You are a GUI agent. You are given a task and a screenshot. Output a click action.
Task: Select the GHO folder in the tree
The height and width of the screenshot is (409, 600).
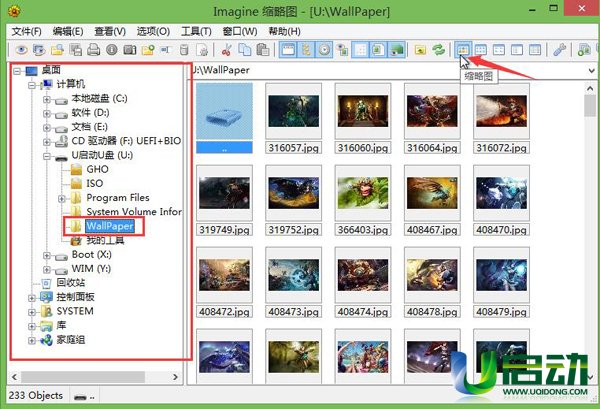pos(98,169)
